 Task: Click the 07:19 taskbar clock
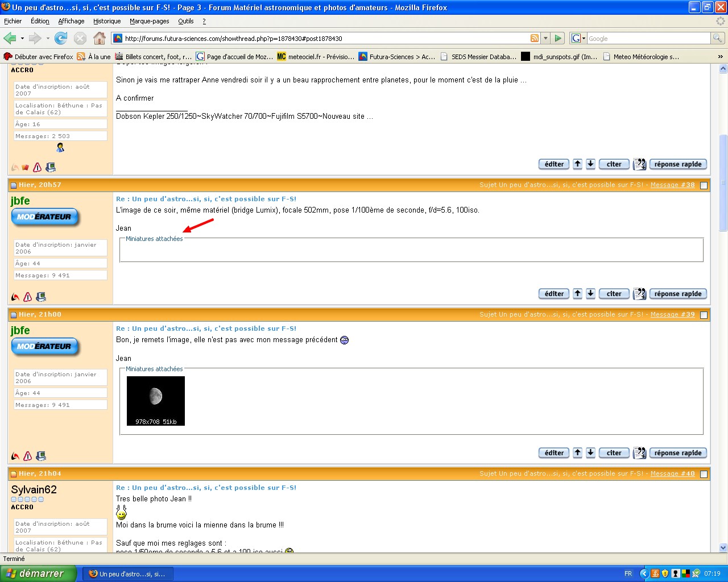click(712, 574)
